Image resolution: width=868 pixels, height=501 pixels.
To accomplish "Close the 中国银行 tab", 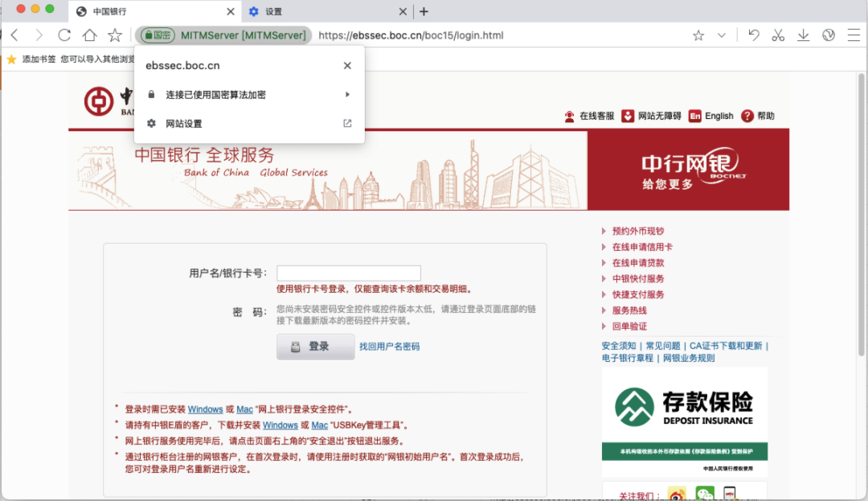I will click(x=231, y=11).
